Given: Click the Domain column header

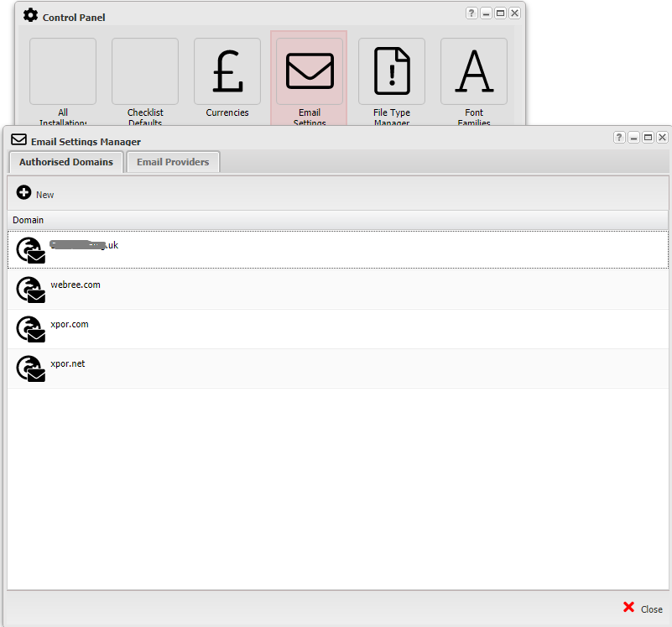Looking at the screenshot, I should 28,220.
